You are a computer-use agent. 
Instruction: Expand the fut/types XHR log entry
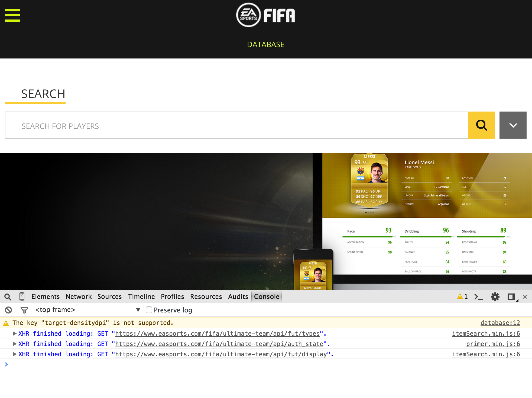(x=15, y=334)
